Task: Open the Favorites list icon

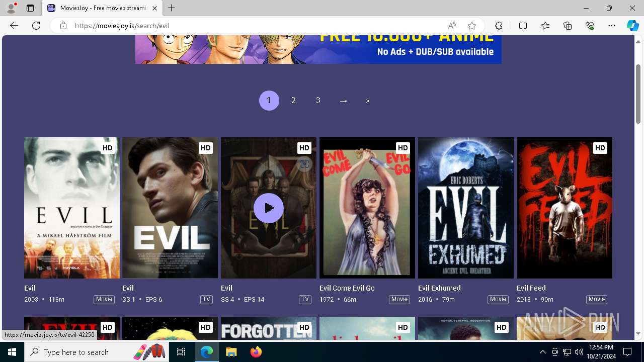Action: coord(545,26)
